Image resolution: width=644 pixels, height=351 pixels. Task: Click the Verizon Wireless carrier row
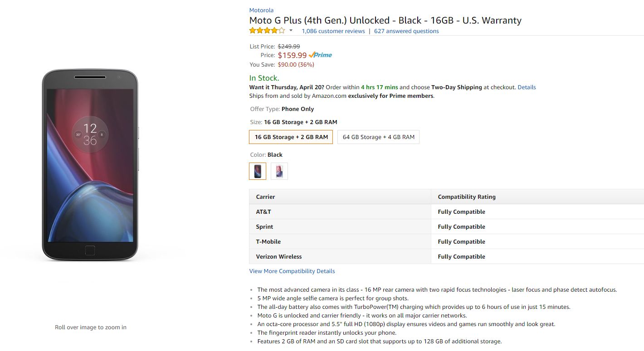pos(279,257)
